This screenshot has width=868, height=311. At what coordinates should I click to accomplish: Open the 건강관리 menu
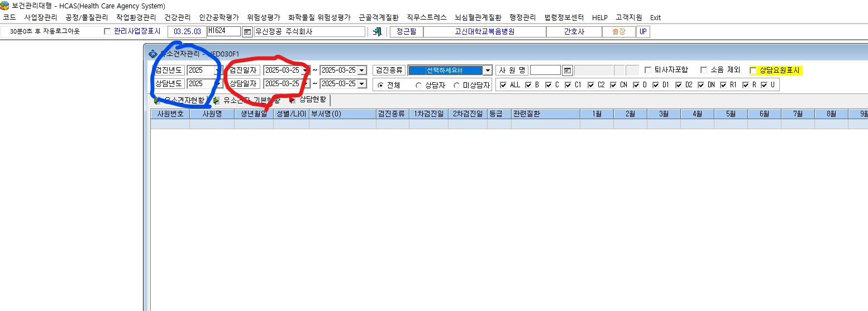(x=177, y=17)
